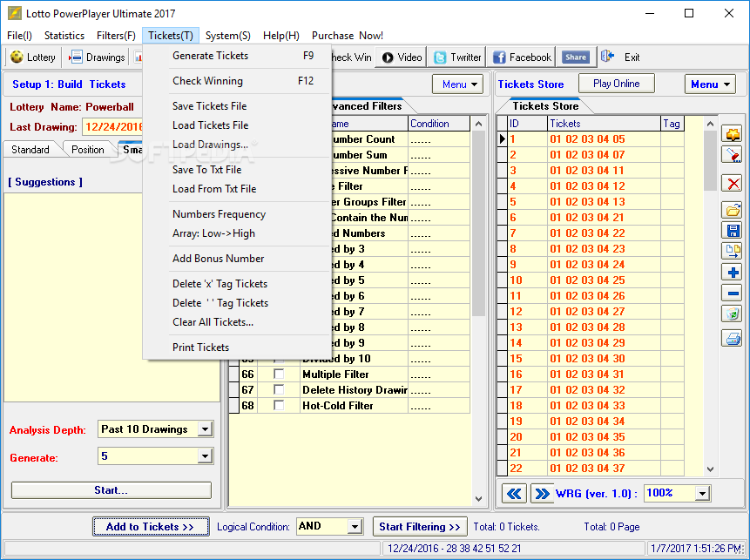This screenshot has width=750, height=560.
Task: Open the Logical Condition AND dropdown
Action: pyautogui.click(x=355, y=527)
